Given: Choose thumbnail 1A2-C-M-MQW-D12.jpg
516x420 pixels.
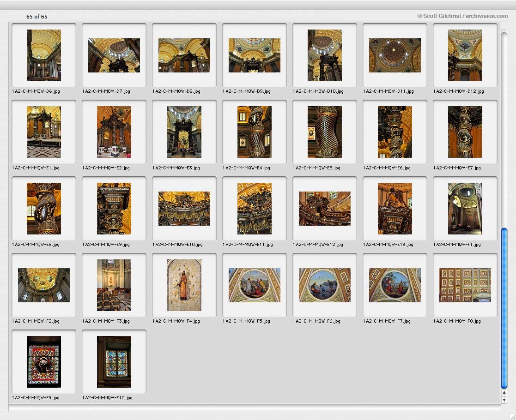Looking at the screenshot, I should point(465,55).
